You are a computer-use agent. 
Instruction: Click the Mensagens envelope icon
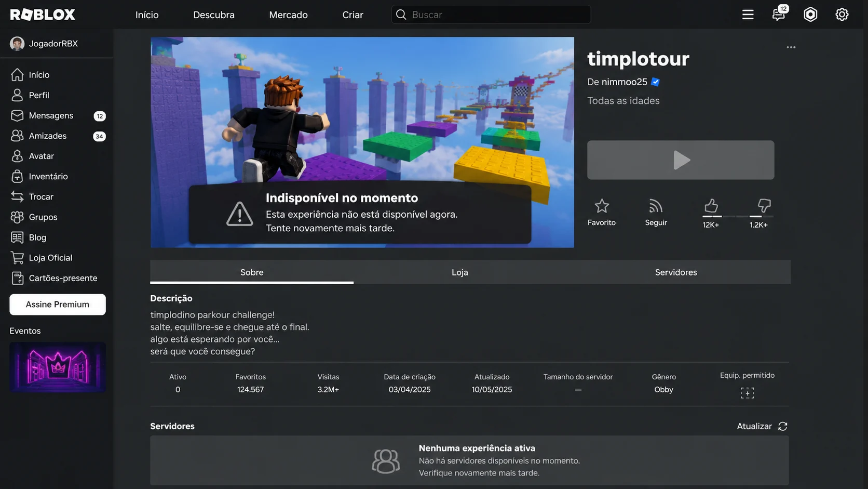coord(17,115)
